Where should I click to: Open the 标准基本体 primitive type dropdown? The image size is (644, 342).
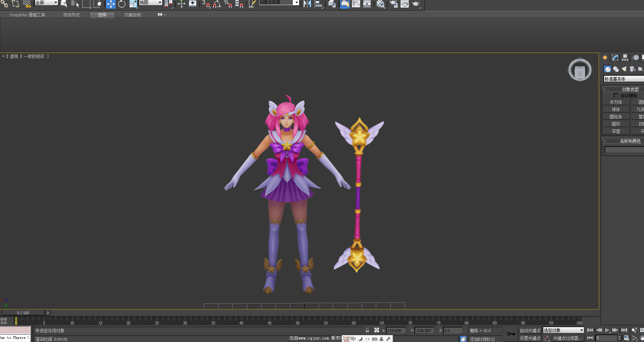click(624, 79)
